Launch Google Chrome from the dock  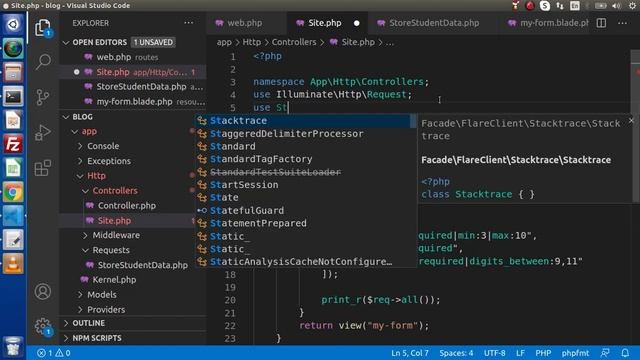(13, 192)
